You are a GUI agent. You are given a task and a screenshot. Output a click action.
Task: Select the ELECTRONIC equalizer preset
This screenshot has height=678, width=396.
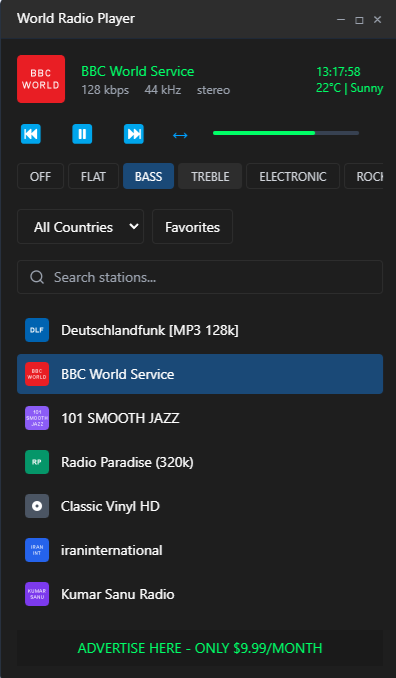[x=293, y=176]
